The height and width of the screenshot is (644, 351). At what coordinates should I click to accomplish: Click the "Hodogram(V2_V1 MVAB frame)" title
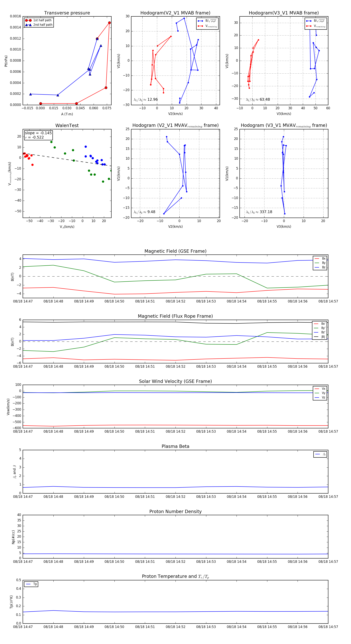pos(175,13)
